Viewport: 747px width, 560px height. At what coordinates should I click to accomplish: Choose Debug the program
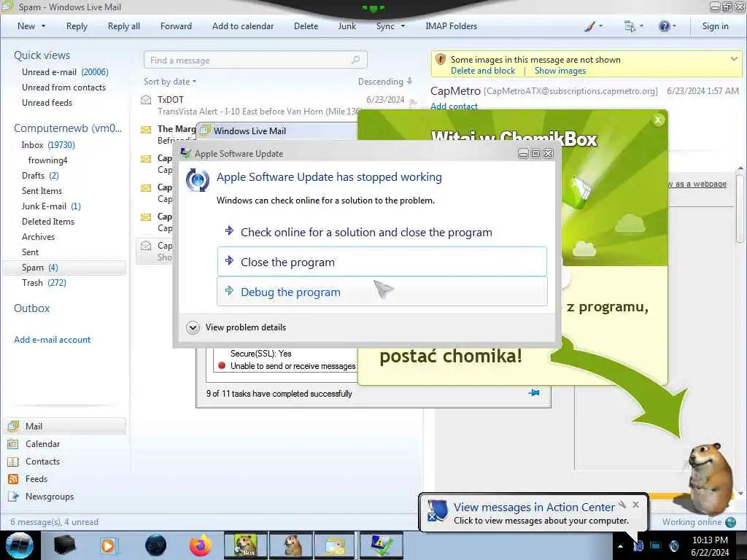click(382, 292)
